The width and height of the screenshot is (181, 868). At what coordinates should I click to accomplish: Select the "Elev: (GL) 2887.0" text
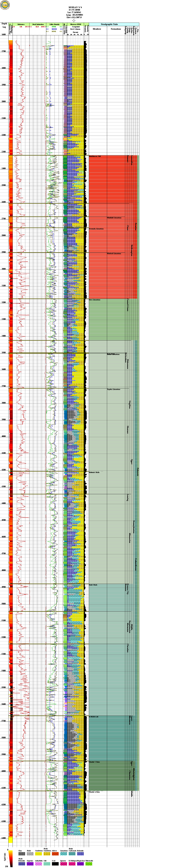point(74,17)
